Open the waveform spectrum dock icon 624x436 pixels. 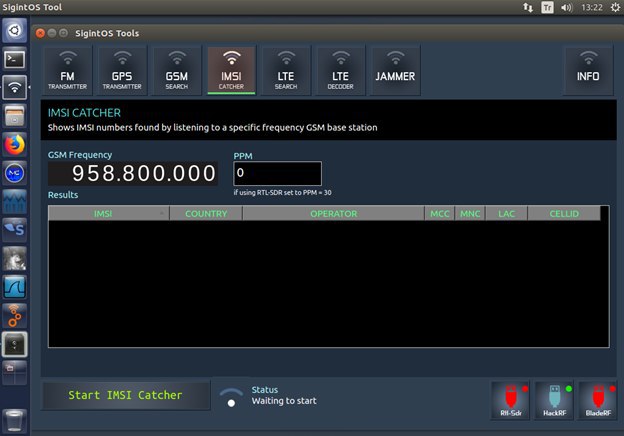point(15,201)
